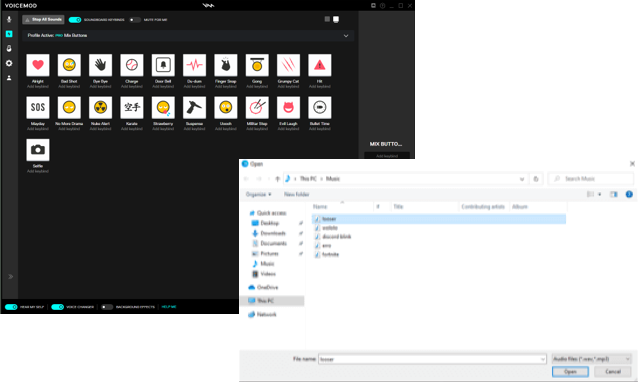Click the File name input field
638x382 pixels.
coord(432,359)
